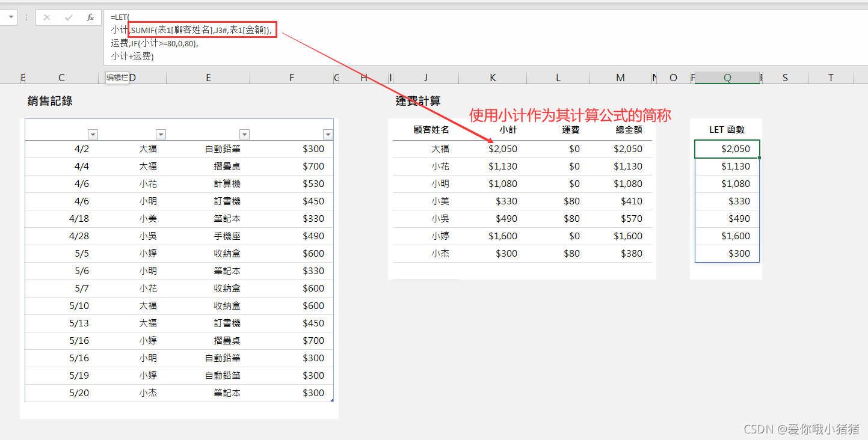This screenshot has width=868, height=440.
Task: Select column F header
Action: 292,78
